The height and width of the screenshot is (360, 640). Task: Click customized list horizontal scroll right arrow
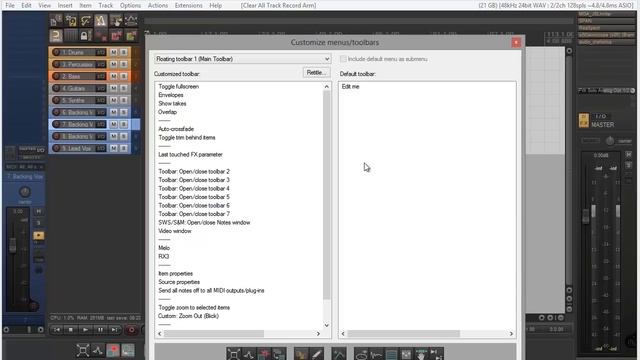318,334
